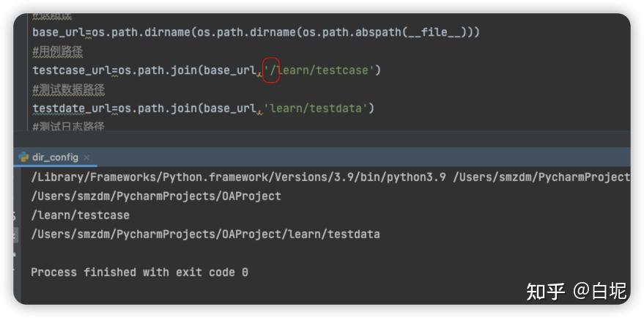
Task: Click the 知乎 @白妮 watermark
Action: pos(576,291)
